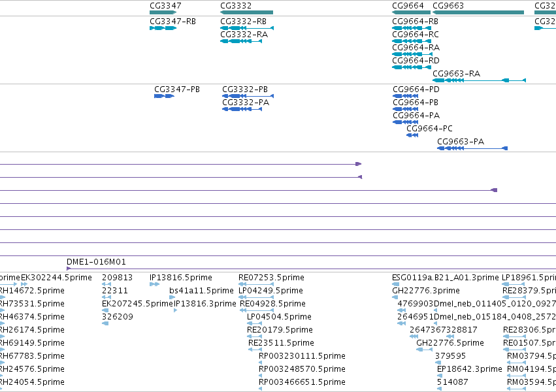This screenshot has height=392, width=556.
Task: Click EST EK302244.5prime
Action: click(x=56, y=278)
